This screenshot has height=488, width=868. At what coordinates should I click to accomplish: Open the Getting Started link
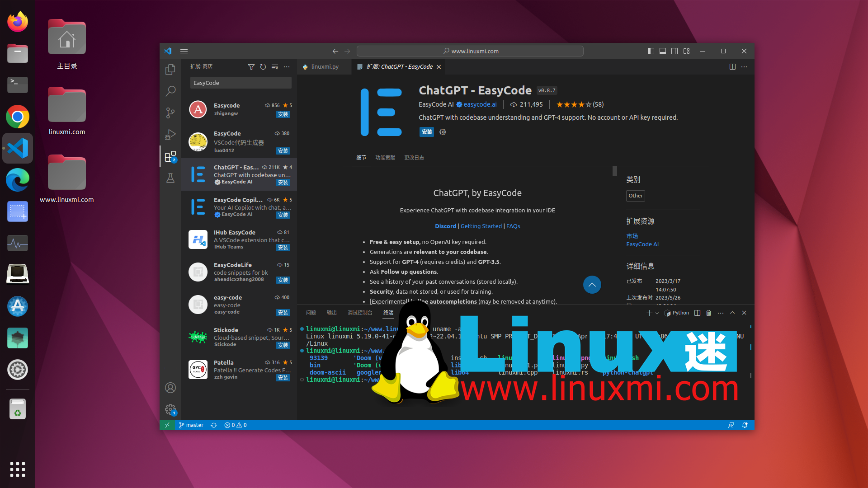click(481, 226)
